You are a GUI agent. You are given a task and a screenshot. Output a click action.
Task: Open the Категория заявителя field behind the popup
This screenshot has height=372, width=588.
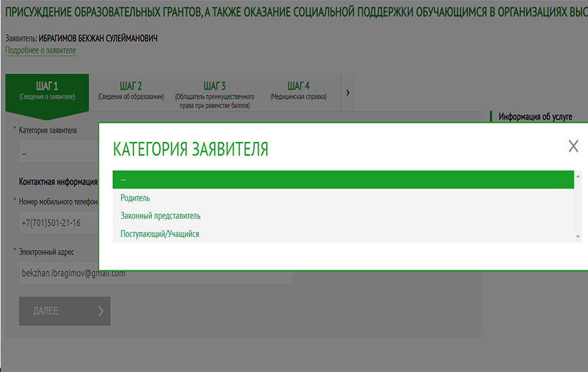(56, 152)
